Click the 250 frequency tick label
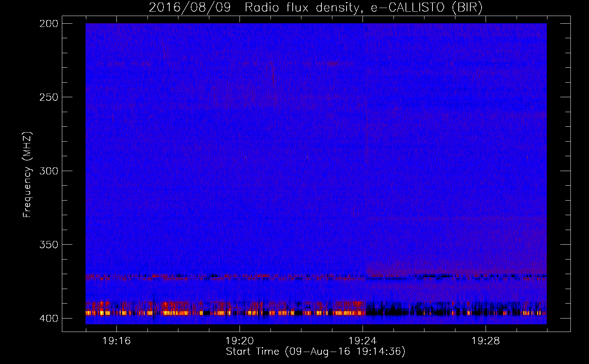The width and height of the screenshot is (589, 364). tap(48, 97)
